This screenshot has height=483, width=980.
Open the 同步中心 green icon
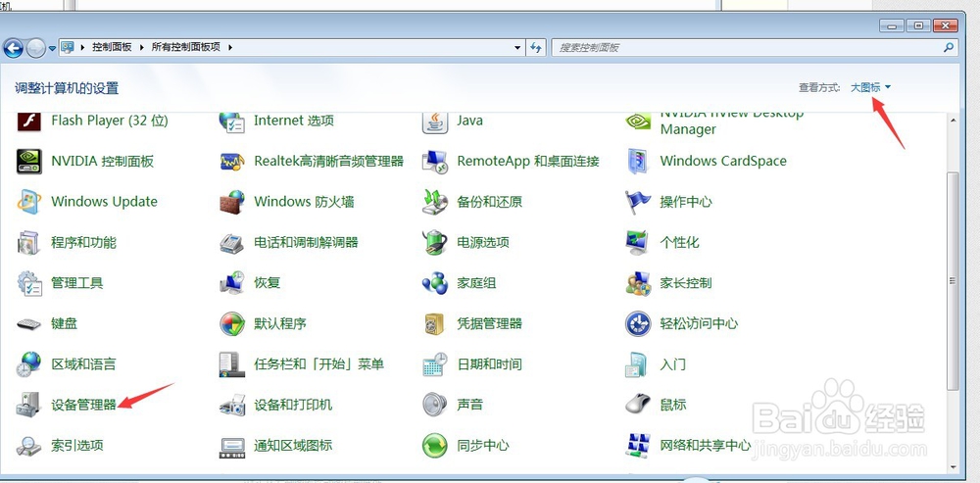pos(435,446)
